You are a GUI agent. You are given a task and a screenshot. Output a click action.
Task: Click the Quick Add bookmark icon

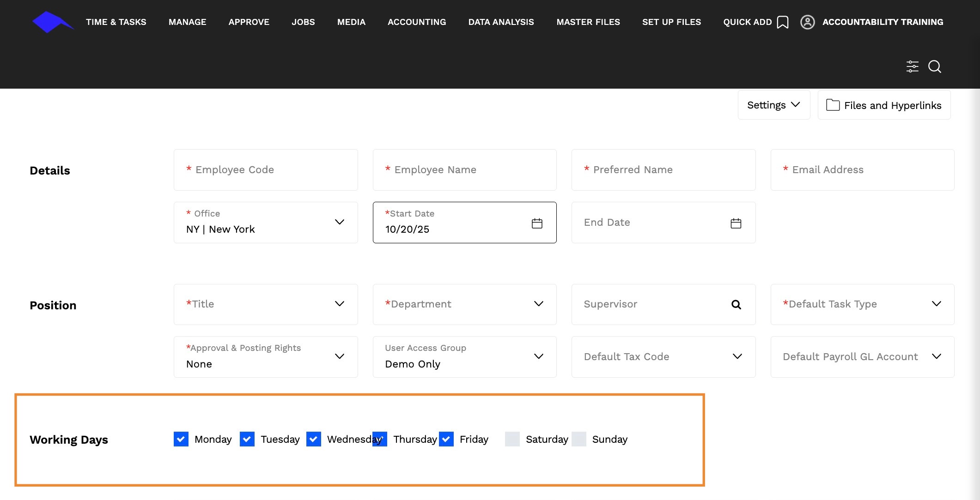(x=783, y=22)
